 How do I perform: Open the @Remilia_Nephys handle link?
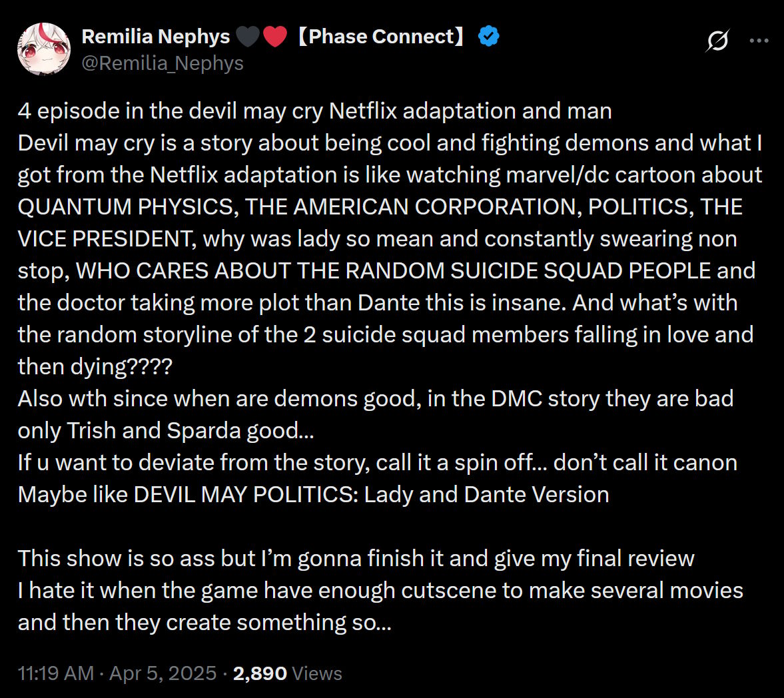(x=163, y=63)
